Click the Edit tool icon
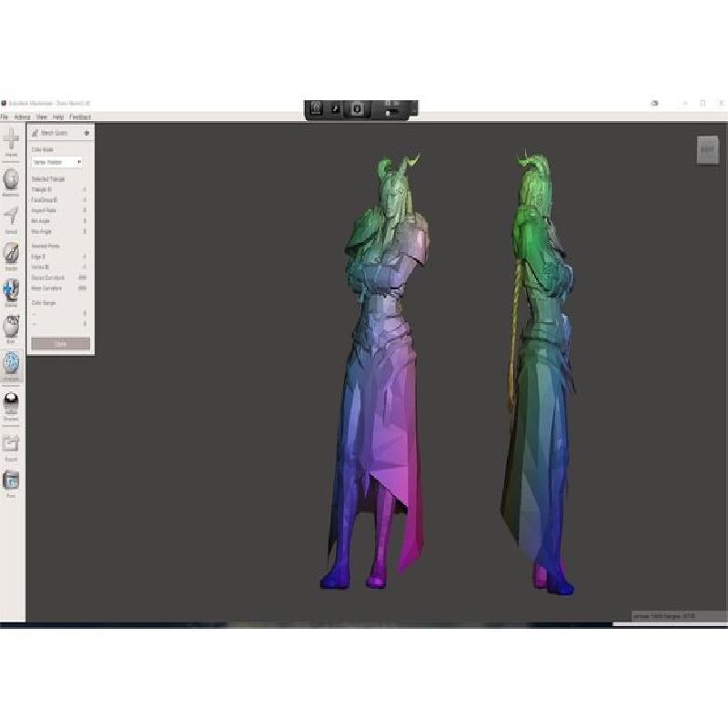This screenshot has height=728, width=728. (x=12, y=328)
